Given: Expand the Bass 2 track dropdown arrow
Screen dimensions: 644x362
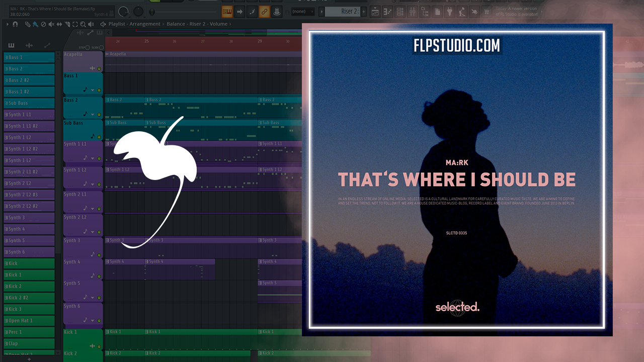Looking at the screenshot, I should [x=93, y=114].
